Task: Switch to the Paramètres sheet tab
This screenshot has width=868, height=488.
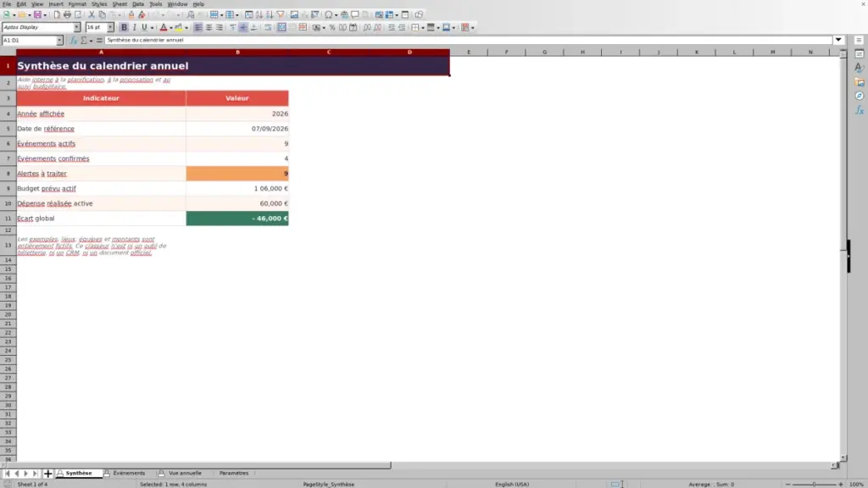Action: click(x=234, y=474)
